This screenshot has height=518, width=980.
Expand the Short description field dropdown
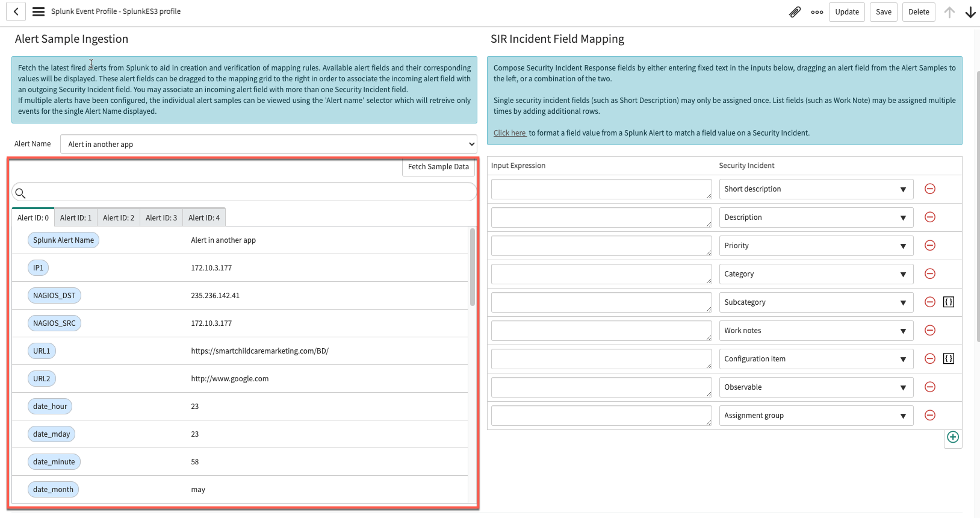point(816,189)
